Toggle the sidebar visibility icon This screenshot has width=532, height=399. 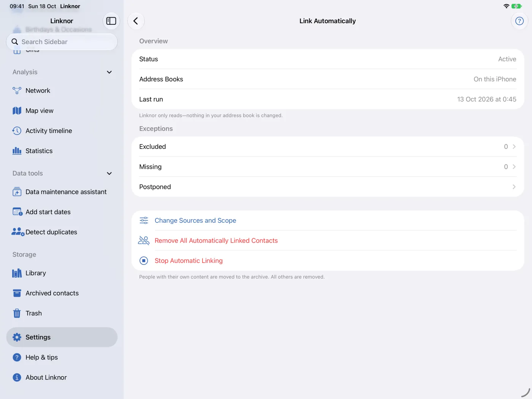pos(111,21)
